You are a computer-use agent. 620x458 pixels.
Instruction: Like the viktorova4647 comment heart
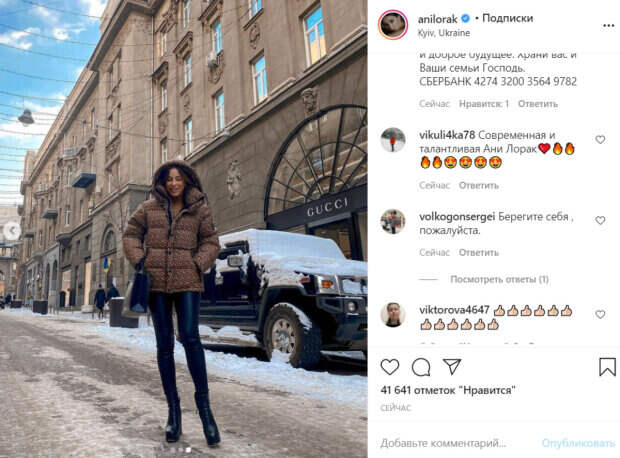[x=600, y=314]
